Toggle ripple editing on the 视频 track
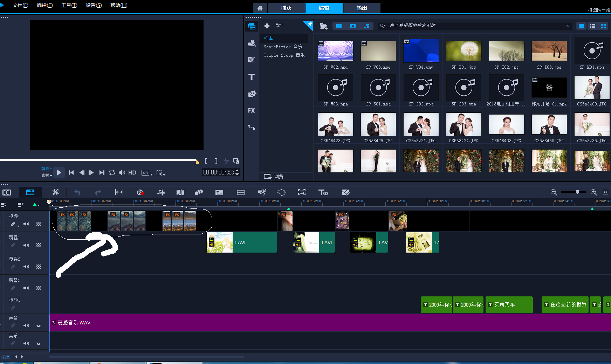 pos(13,224)
